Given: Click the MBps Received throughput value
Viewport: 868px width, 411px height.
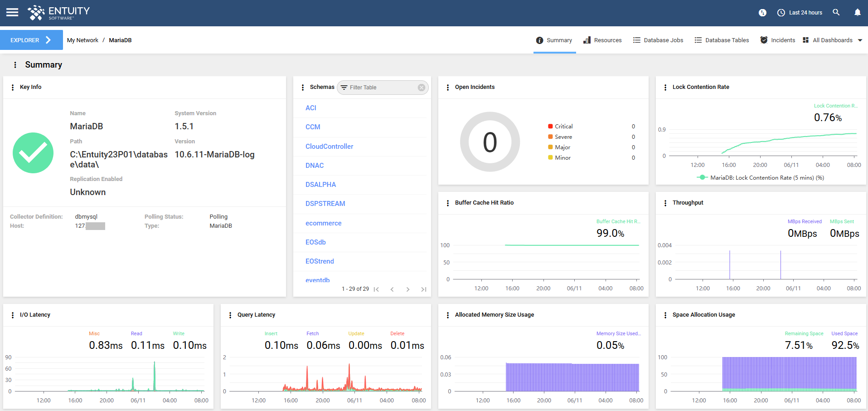Looking at the screenshot, I should pos(802,234).
